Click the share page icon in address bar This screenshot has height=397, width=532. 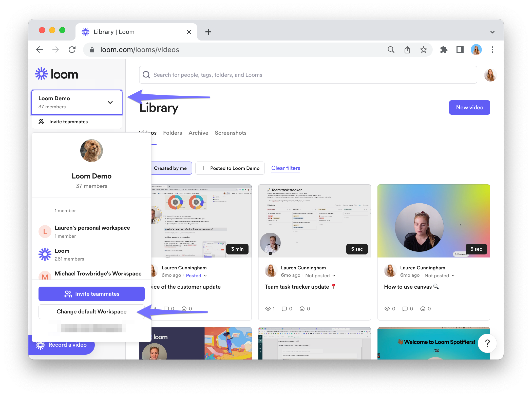pyautogui.click(x=407, y=50)
